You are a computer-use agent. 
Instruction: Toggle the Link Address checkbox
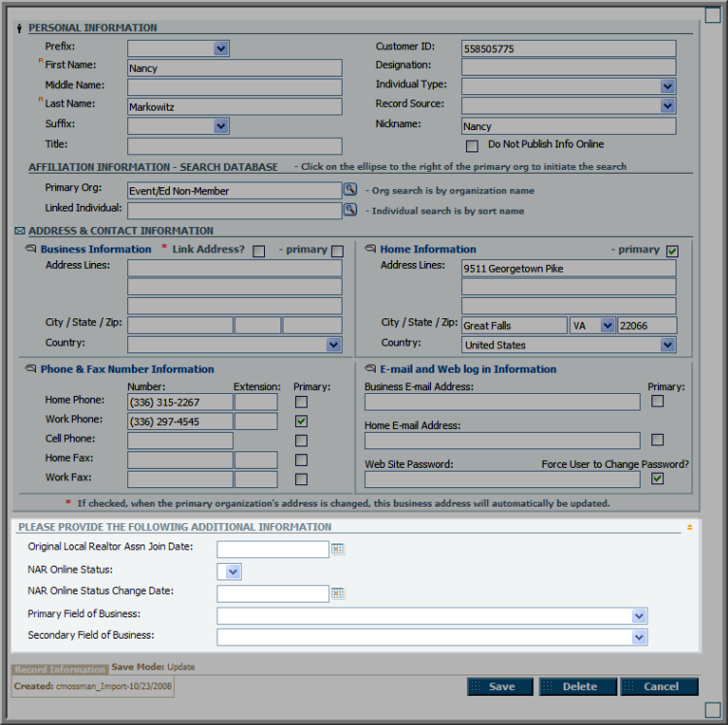pyautogui.click(x=258, y=251)
